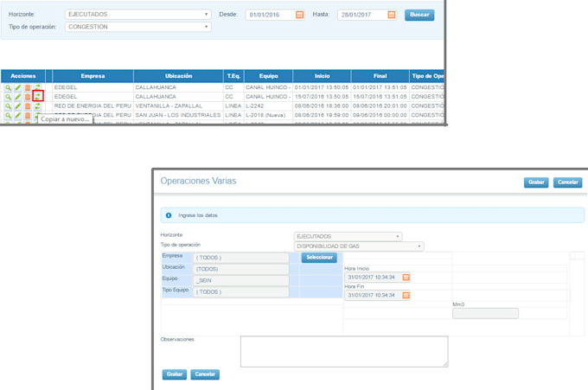Image resolution: width=588 pixels, height=390 pixels.
Task: Expand the DISPONIBILIDAD DE GAS dropdown
Action: (359, 246)
